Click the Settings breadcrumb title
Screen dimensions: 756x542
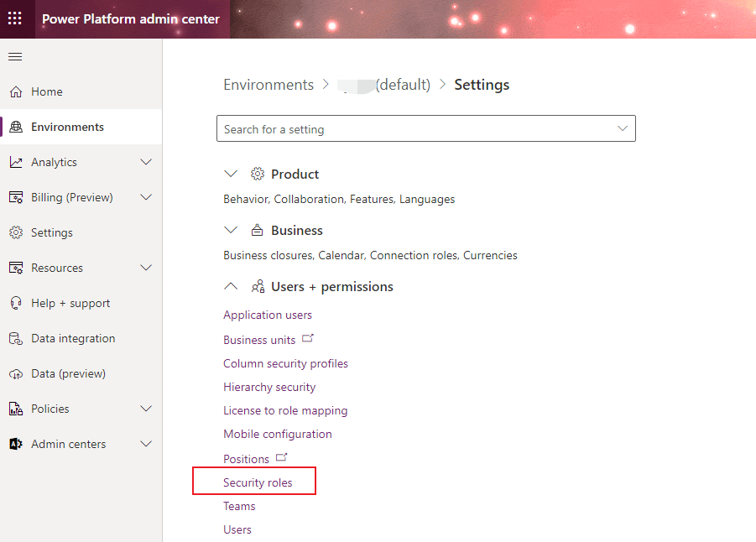click(482, 85)
